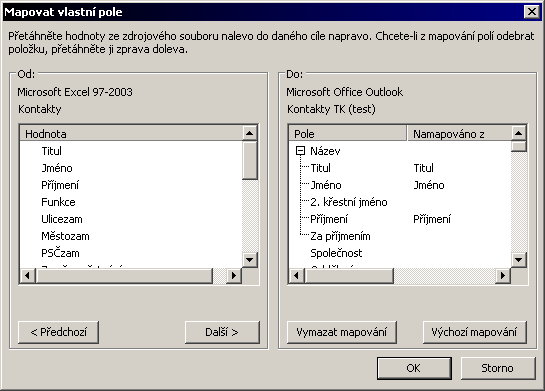Cancel with the Storno button
The height and width of the screenshot is (391, 545).
tap(498, 368)
